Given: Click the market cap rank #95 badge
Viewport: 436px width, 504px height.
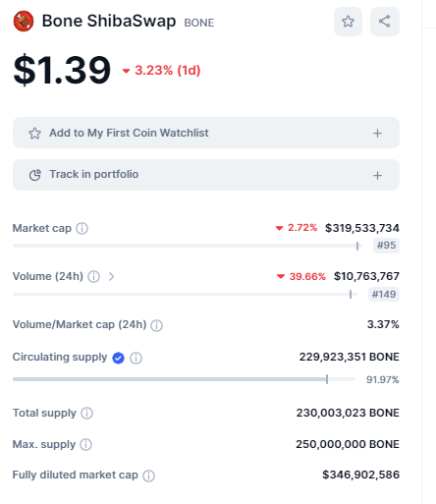Looking at the screenshot, I should click(x=386, y=246).
